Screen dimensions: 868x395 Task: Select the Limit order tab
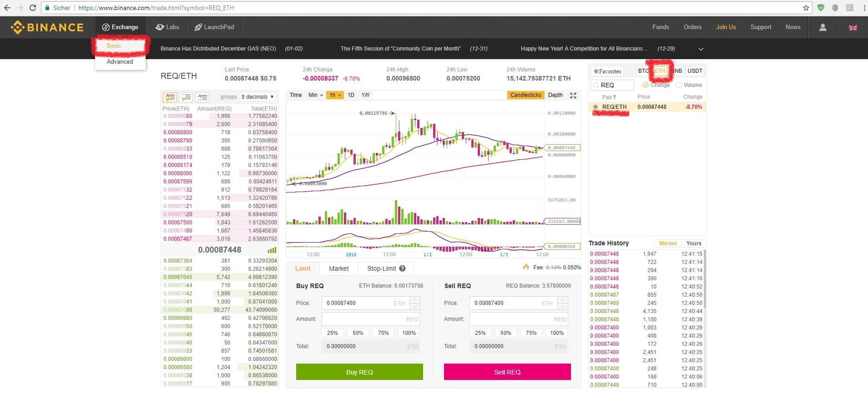tap(303, 268)
